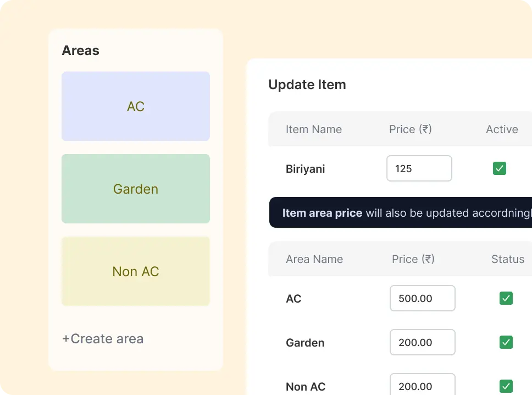Click the Area Name column header

(x=314, y=259)
